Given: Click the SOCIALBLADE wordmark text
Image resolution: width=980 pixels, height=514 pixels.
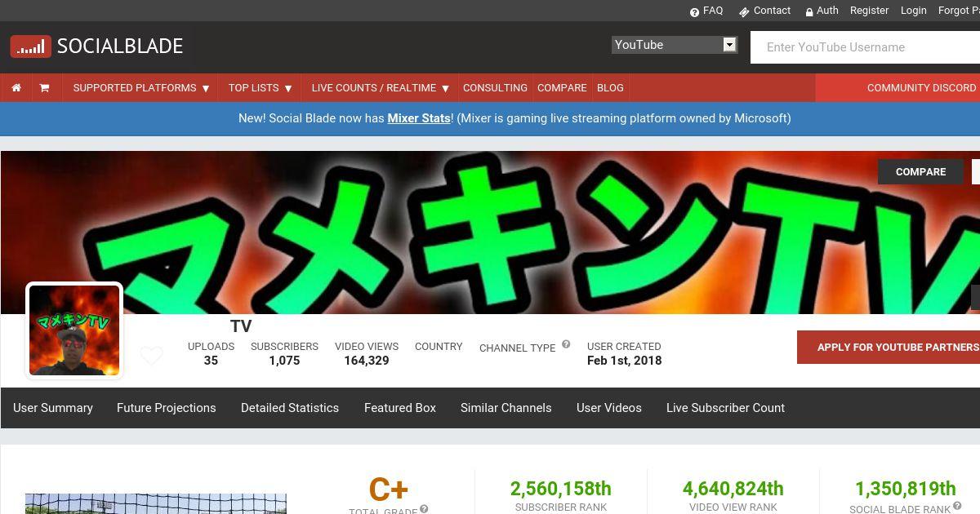Looking at the screenshot, I should [120, 47].
